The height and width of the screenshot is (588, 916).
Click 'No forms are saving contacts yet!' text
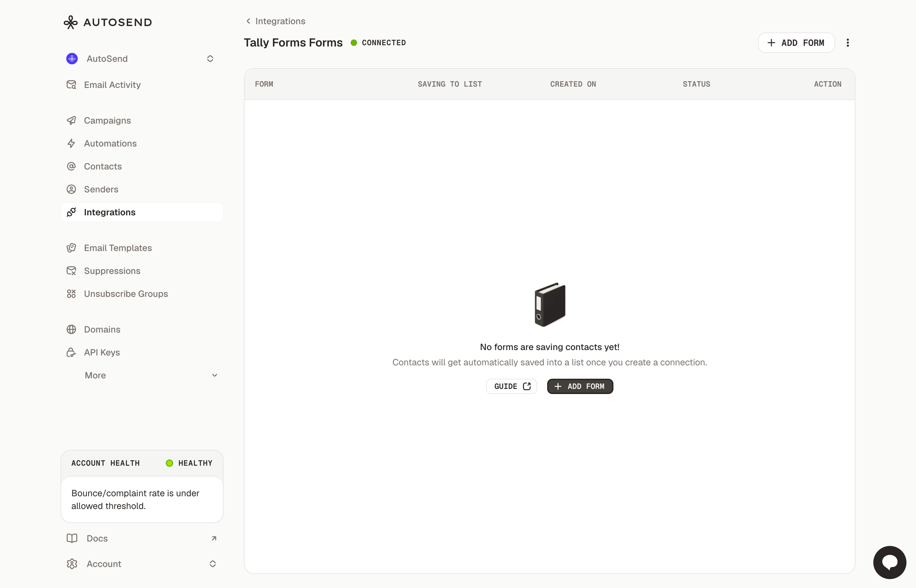coord(550,347)
